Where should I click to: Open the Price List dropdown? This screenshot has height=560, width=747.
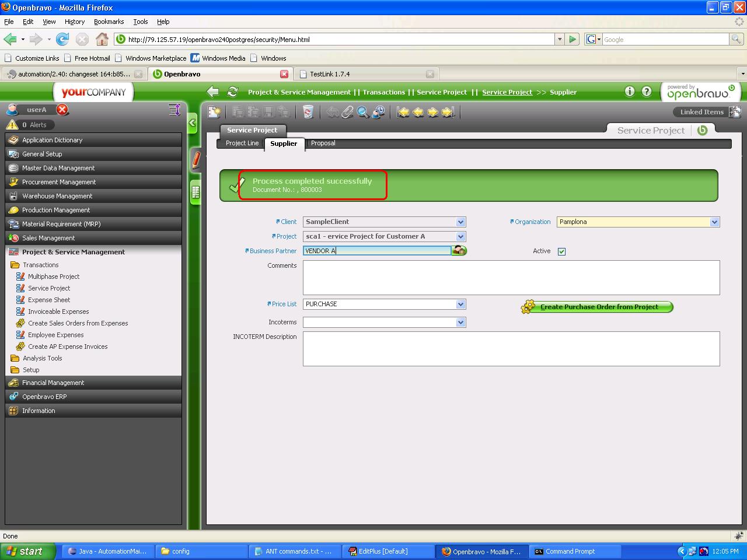pos(460,304)
